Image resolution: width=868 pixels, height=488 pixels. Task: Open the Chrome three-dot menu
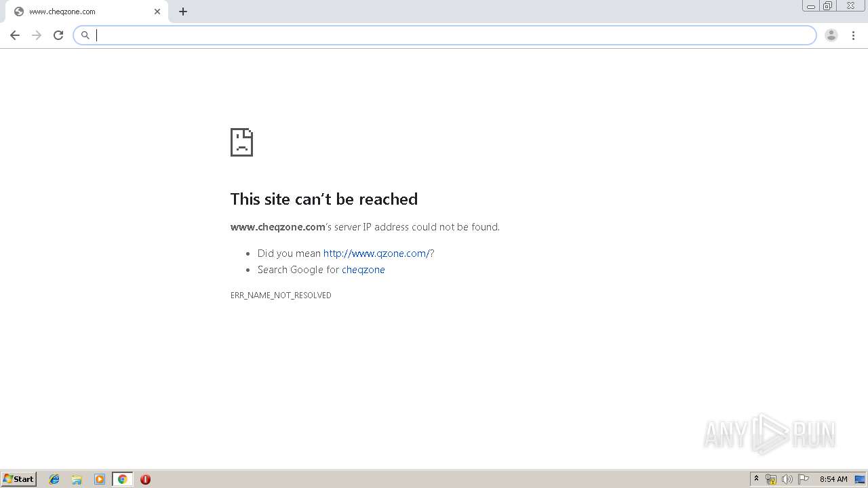[853, 35]
